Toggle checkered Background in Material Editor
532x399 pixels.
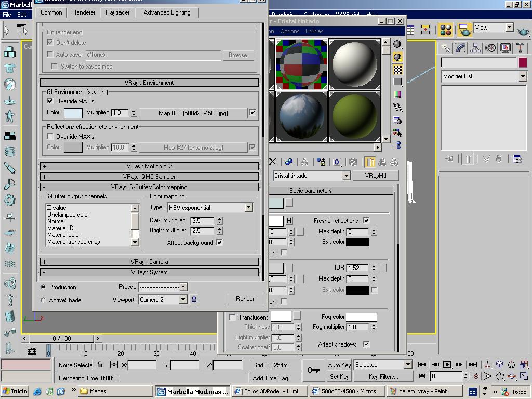click(397, 70)
